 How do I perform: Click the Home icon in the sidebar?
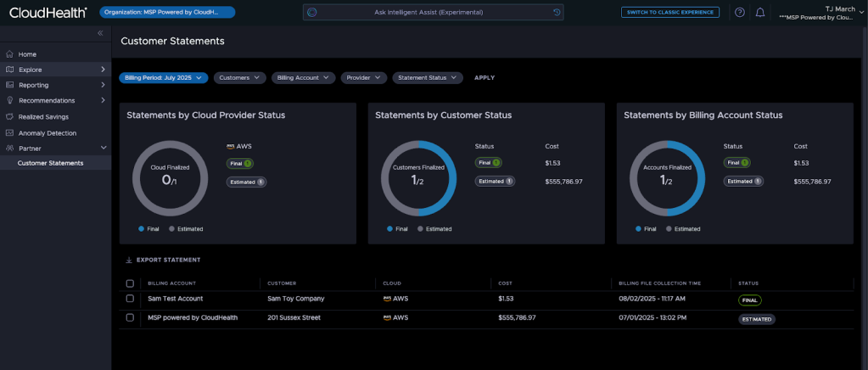click(x=9, y=54)
